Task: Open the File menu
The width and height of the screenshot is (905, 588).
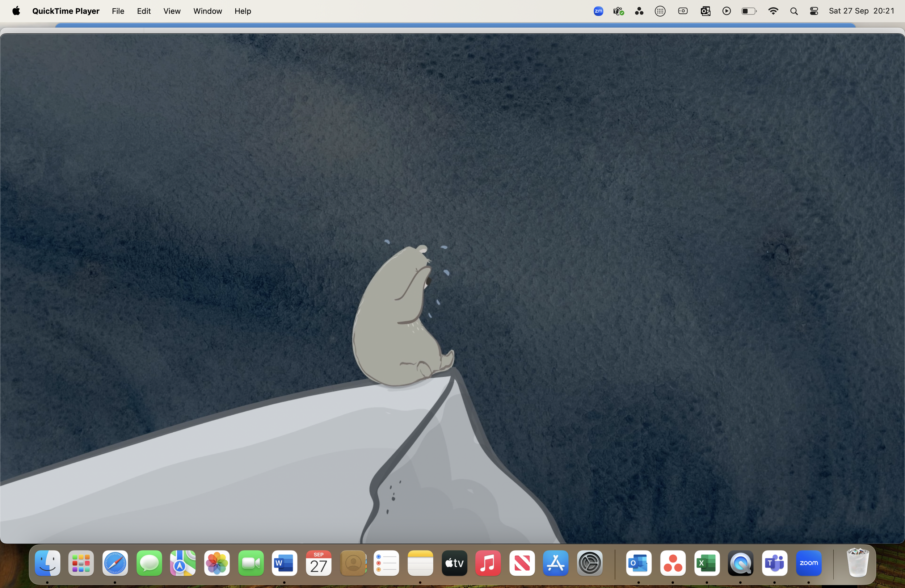Action: click(x=118, y=11)
